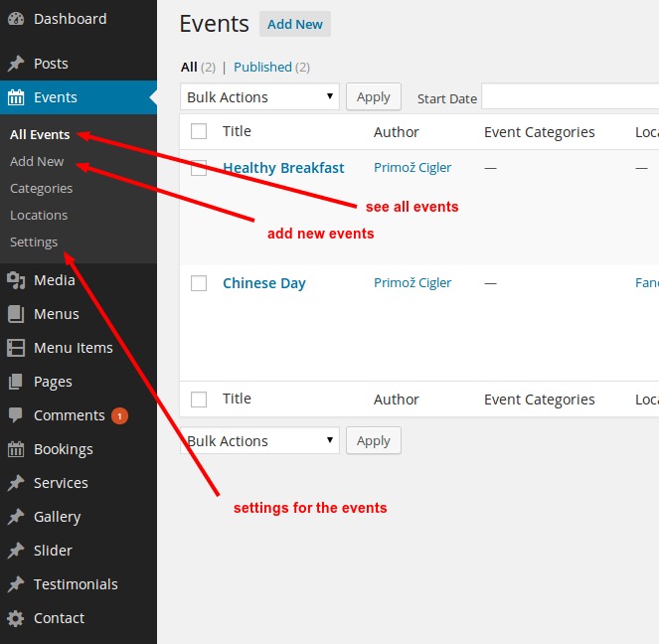Toggle the select-all checkbox in table header
659x644 pixels.
[x=199, y=131]
